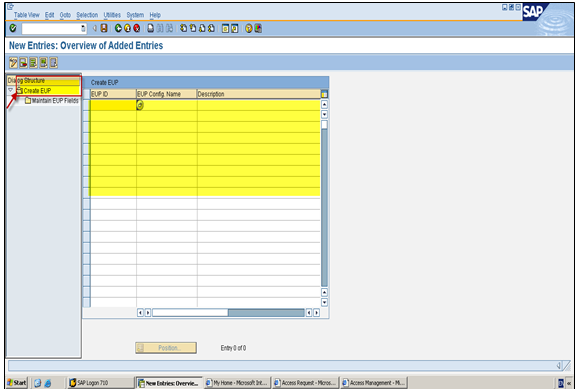The width and height of the screenshot is (577, 389).
Task: Collapse the Create EUP tree node triangle
Action: 11,90
